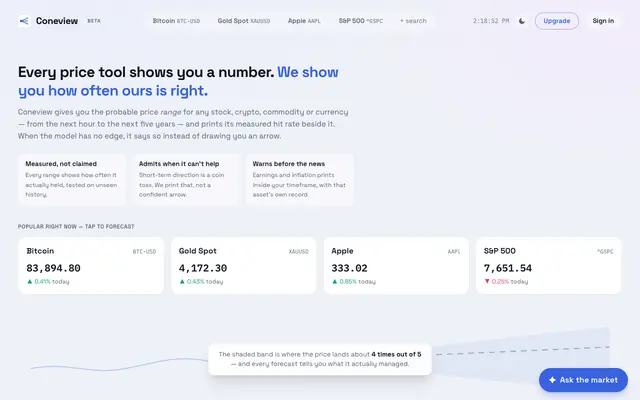Click the 2:18:52 PM clock
Image resolution: width=640 pixels, height=400 pixels.
491,21
